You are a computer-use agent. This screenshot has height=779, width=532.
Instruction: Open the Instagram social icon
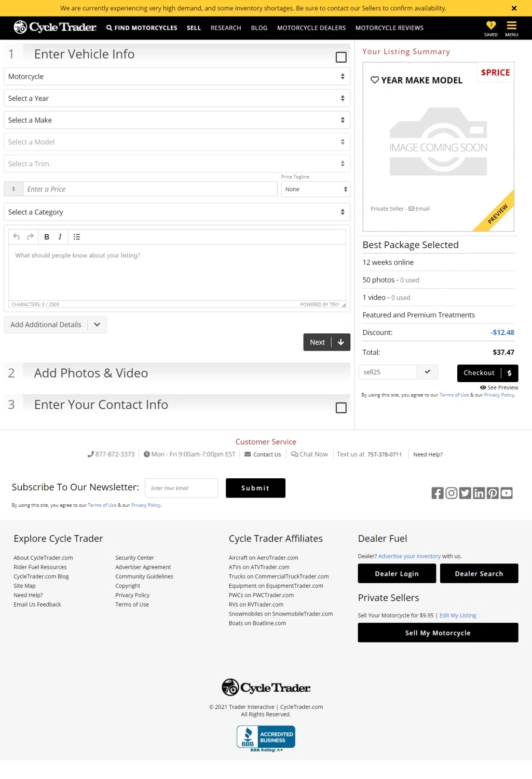pyautogui.click(x=452, y=493)
